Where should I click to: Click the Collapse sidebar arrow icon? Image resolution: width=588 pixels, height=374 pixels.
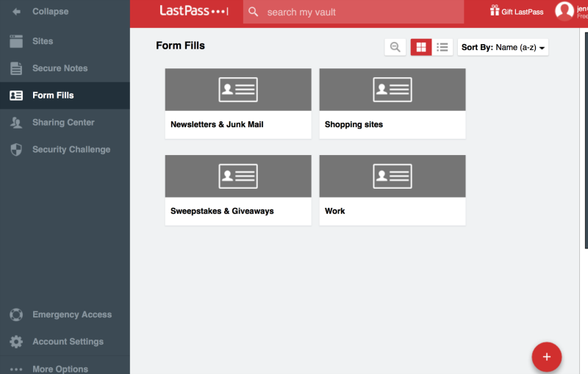[x=16, y=12]
